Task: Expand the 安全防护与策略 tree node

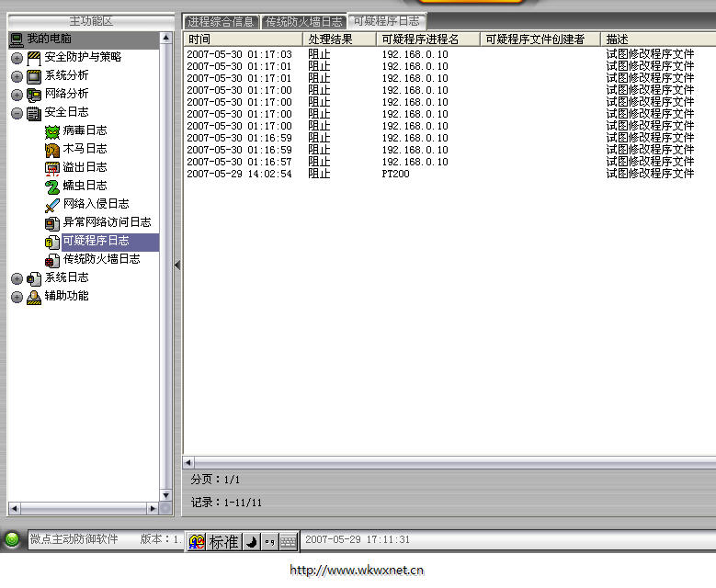Action: click(x=17, y=58)
